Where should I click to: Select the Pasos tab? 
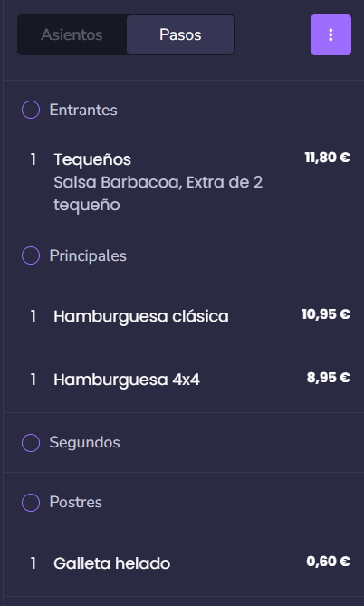click(x=180, y=34)
